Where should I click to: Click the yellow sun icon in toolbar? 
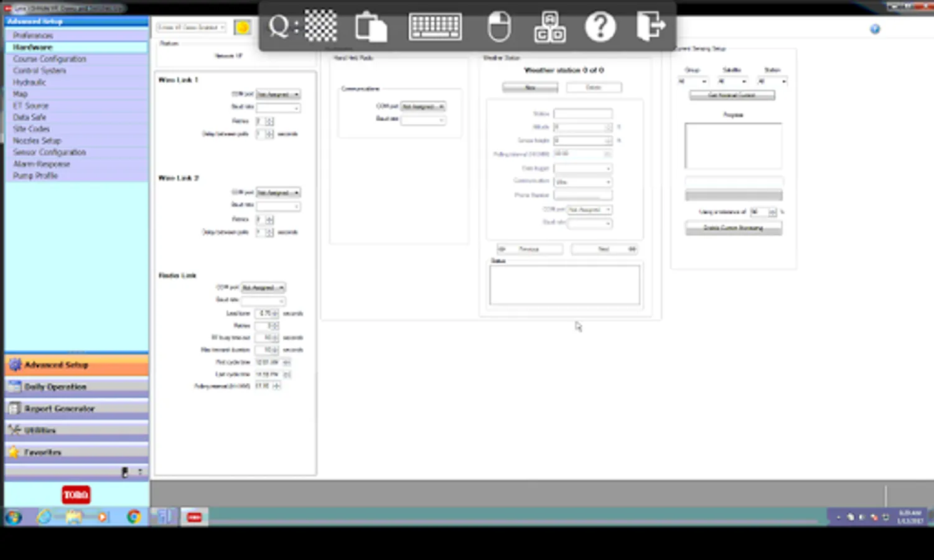243,27
